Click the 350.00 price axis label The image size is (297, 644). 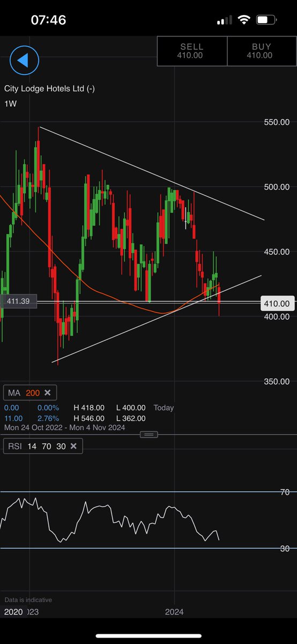(277, 382)
